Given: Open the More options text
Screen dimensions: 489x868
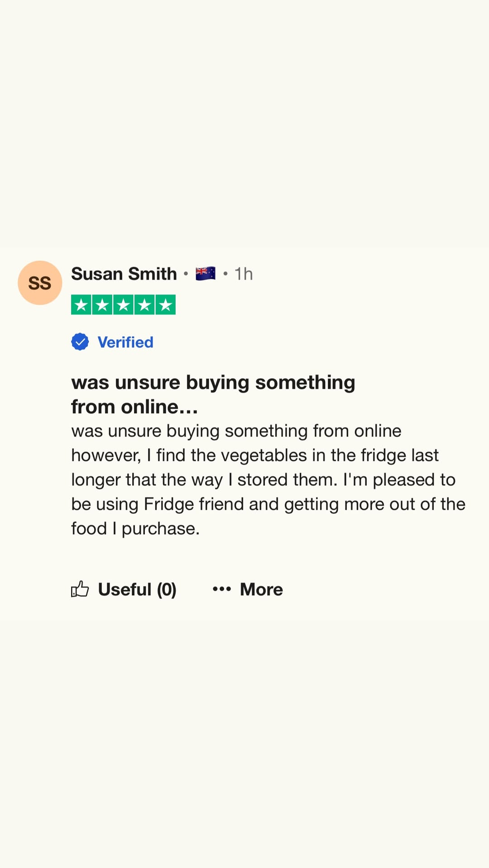Looking at the screenshot, I should 261,589.
